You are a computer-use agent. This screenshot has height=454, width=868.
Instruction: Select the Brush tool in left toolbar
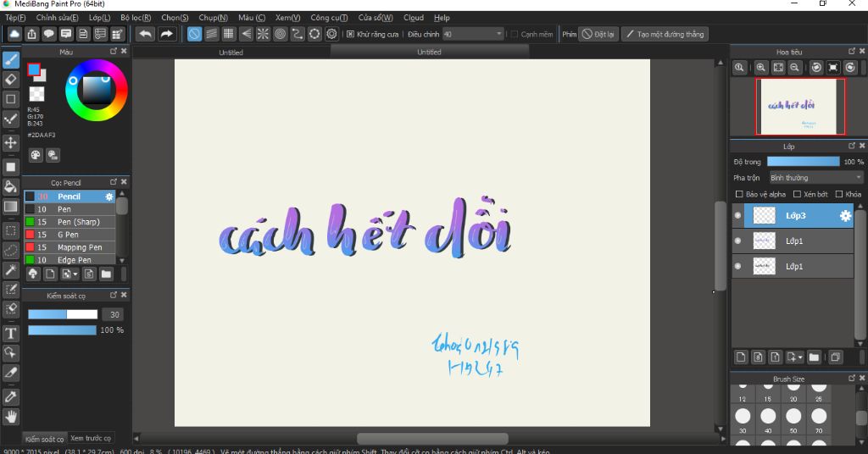point(10,60)
